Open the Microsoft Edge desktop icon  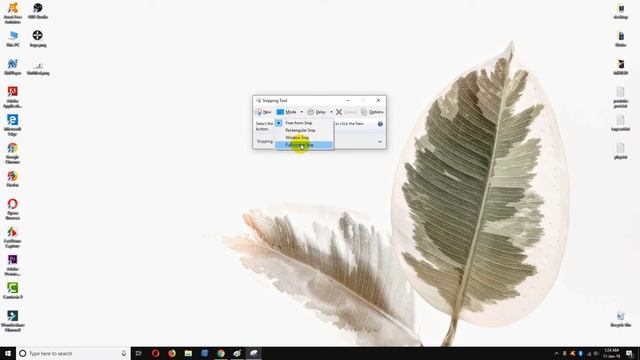point(13,125)
